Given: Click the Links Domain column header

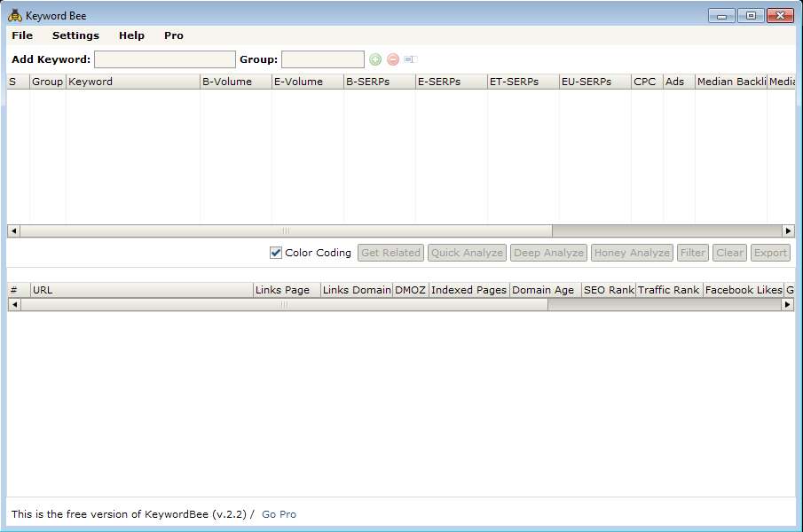Looking at the screenshot, I should [x=357, y=290].
